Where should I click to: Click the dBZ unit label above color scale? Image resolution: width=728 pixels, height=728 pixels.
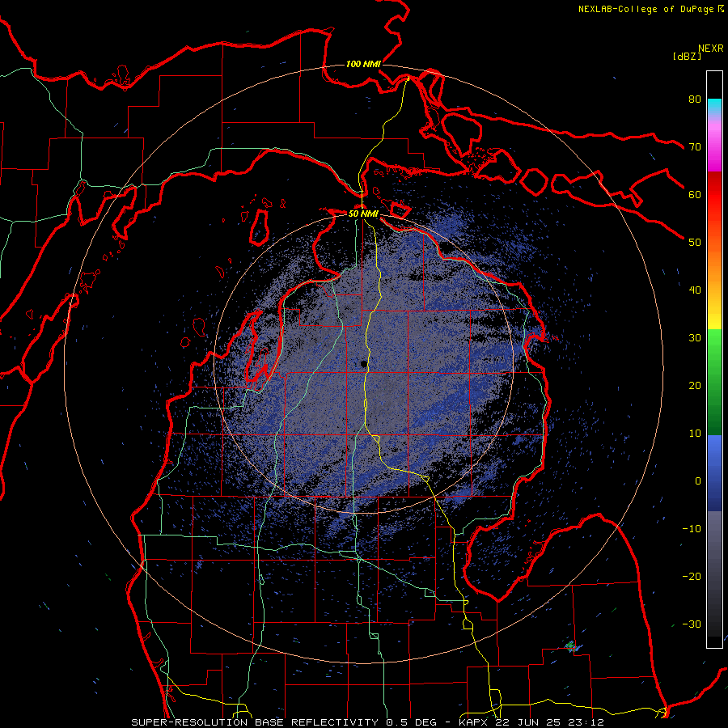[687, 57]
